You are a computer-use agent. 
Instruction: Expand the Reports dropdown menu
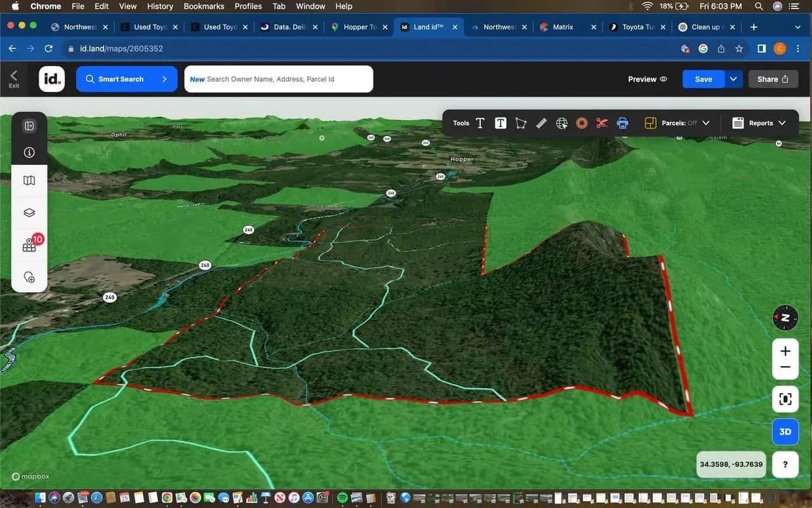pos(759,123)
